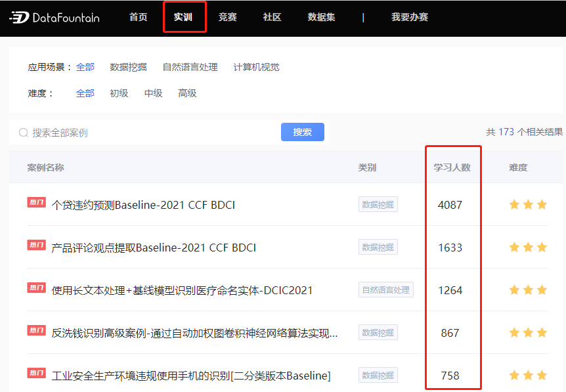Image resolution: width=566 pixels, height=392 pixels.
Task: Go to the 竞赛 navigation tab
Action: 228,17
